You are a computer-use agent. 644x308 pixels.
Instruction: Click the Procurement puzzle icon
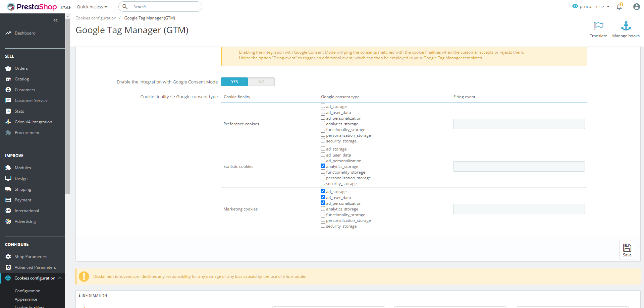coord(8,133)
